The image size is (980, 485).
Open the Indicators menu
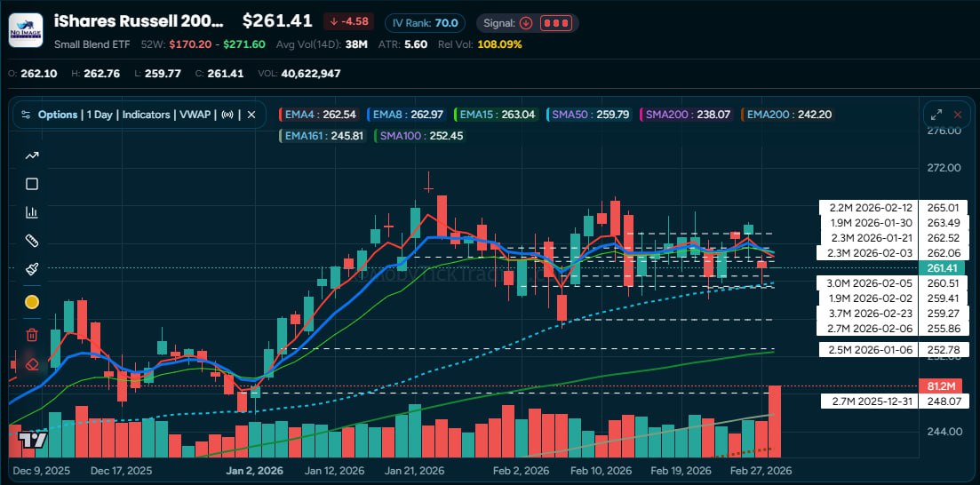[x=147, y=115]
